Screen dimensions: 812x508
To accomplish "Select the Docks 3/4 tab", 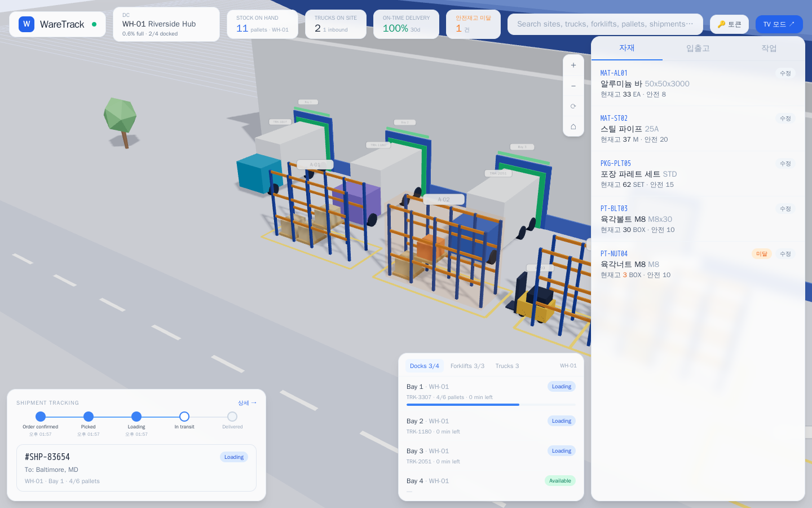I will point(425,366).
